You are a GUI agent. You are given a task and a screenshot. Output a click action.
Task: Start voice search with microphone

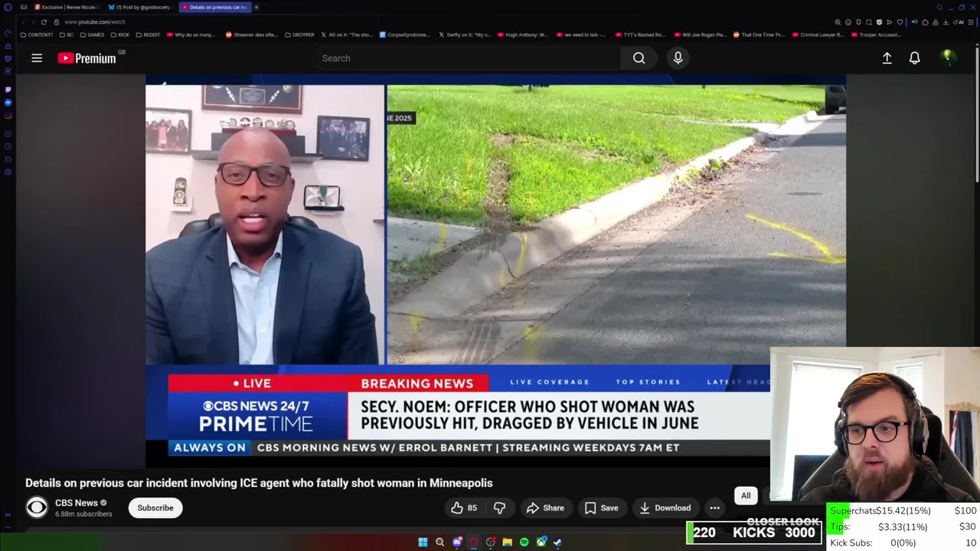click(x=678, y=58)
